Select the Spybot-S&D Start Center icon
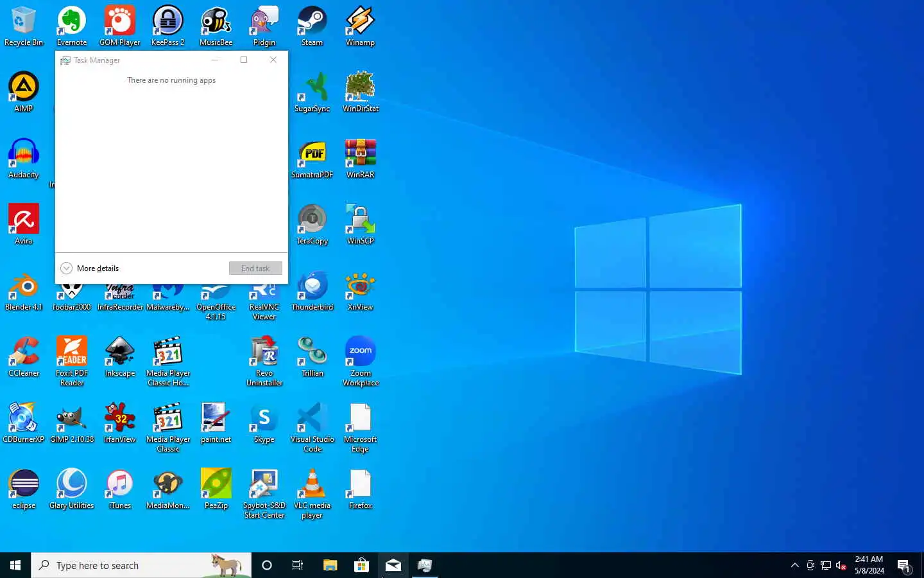The height and width of the screenshot is (578, 924). click(x=264, y=493)
